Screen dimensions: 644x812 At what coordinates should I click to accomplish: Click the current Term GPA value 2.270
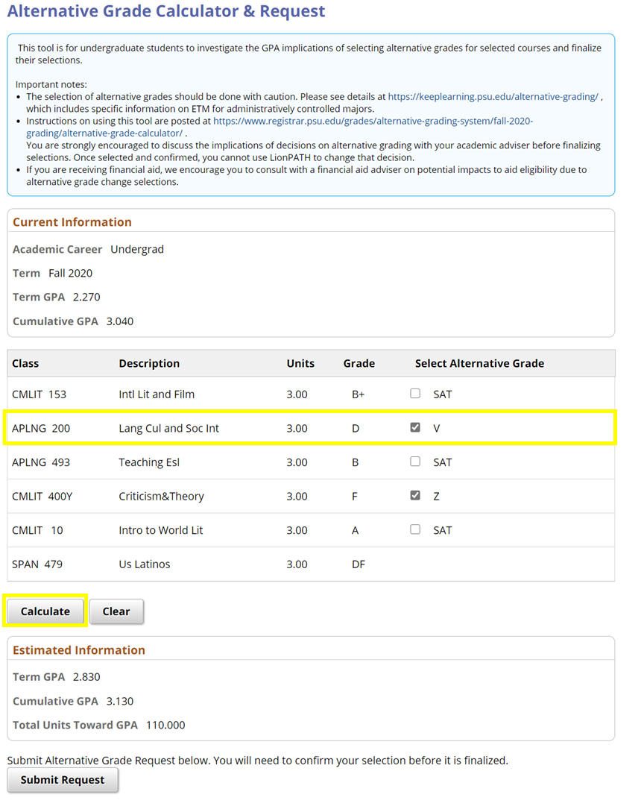point(86,298)
